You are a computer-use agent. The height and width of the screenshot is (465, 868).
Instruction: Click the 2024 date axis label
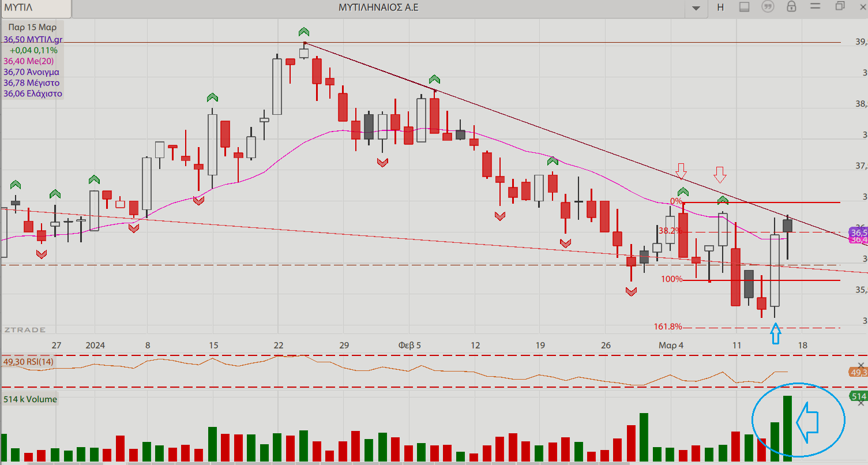click(x=95, y=345)
